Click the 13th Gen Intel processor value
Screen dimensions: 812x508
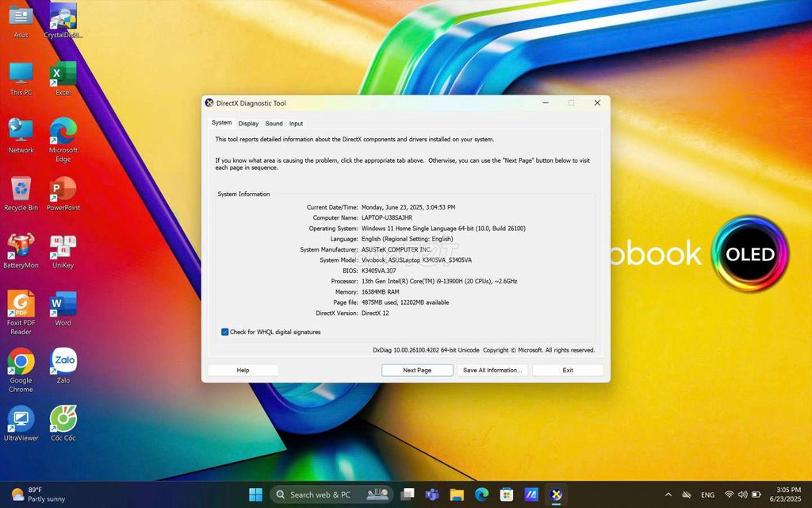point(439,281)
